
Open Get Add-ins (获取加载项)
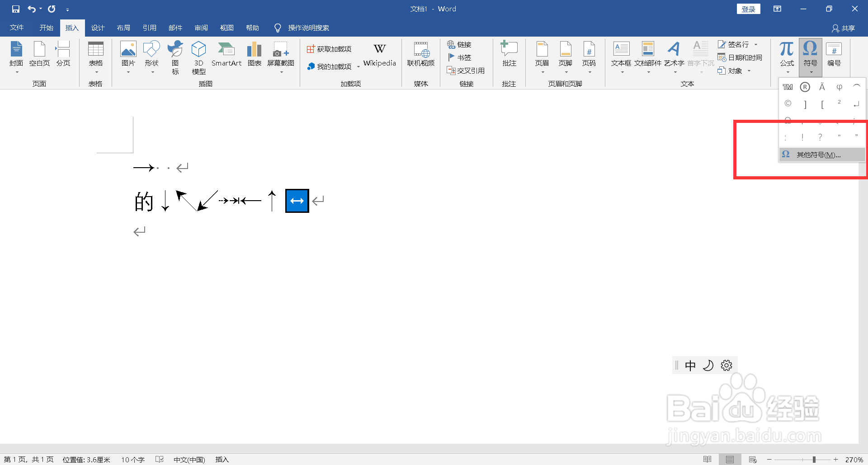coord(329,49)
